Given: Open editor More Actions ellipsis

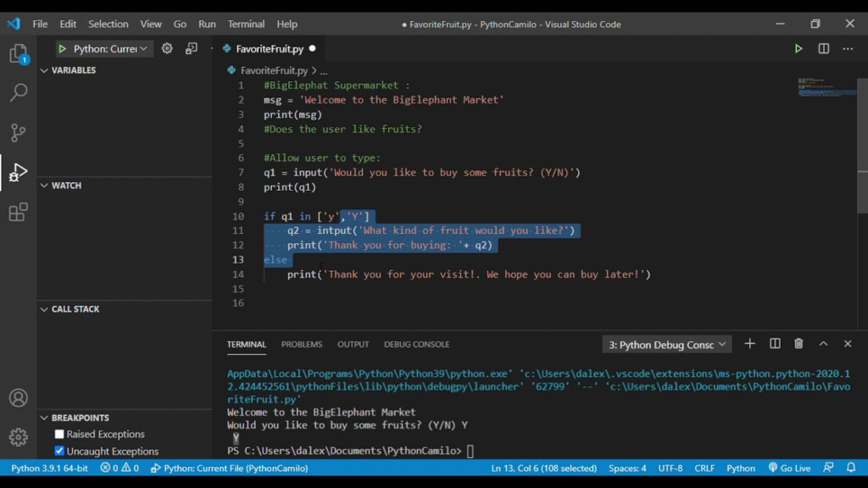Looking at the screenshot, I should pyautogui.click(x=848, y=48).
